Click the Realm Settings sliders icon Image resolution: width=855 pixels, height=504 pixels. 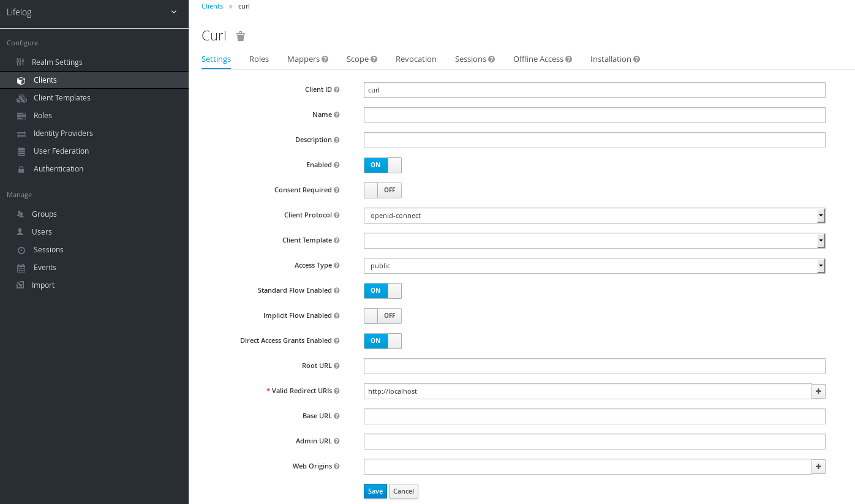[21, 62]
